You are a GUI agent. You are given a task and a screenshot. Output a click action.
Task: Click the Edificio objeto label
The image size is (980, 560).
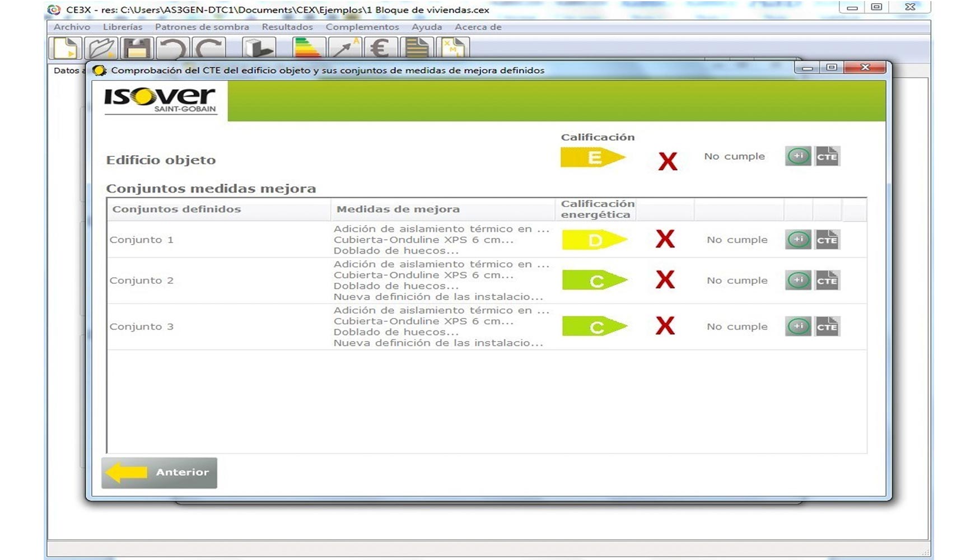pos(161,160)
